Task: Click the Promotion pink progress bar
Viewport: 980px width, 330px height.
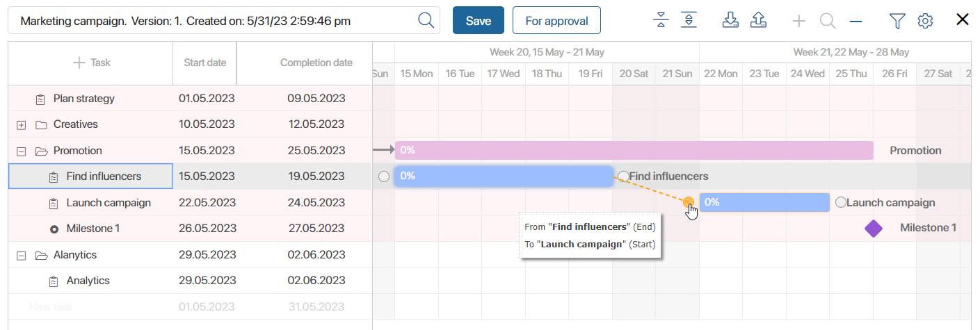Action: 634,151
